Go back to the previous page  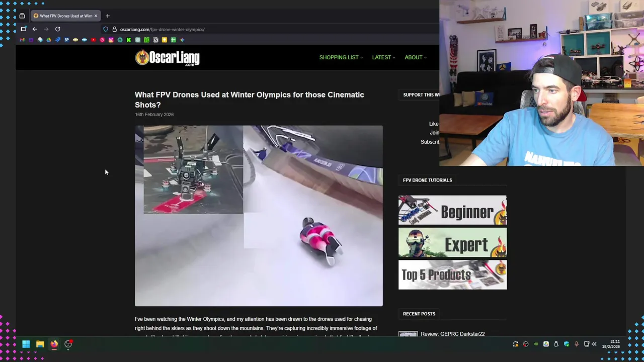35,29
